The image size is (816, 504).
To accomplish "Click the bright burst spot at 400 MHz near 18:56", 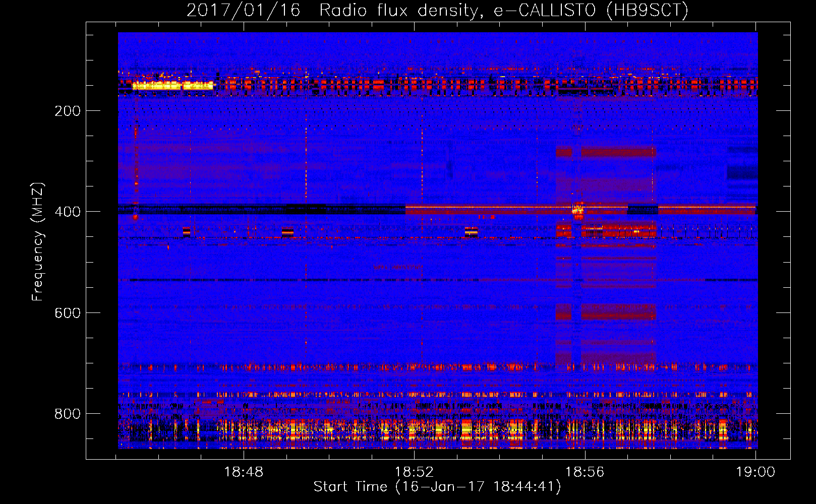I will 578,209.
